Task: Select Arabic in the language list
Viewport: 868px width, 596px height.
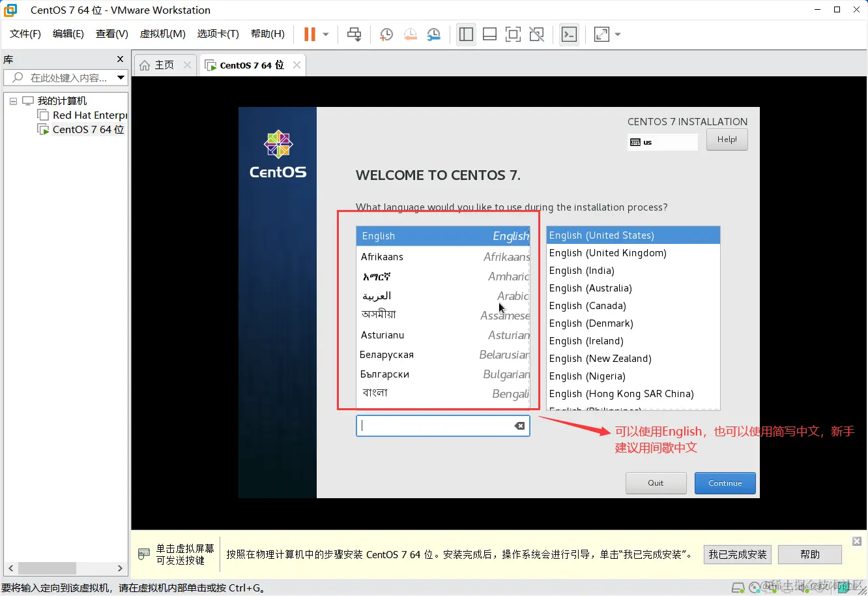Action: coord(443,296)
